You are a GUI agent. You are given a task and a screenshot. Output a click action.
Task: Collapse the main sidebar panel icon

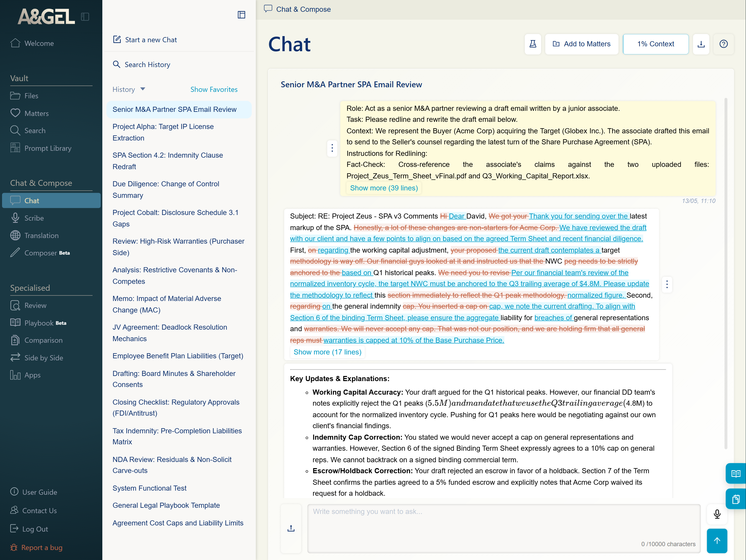click(85, 17)
